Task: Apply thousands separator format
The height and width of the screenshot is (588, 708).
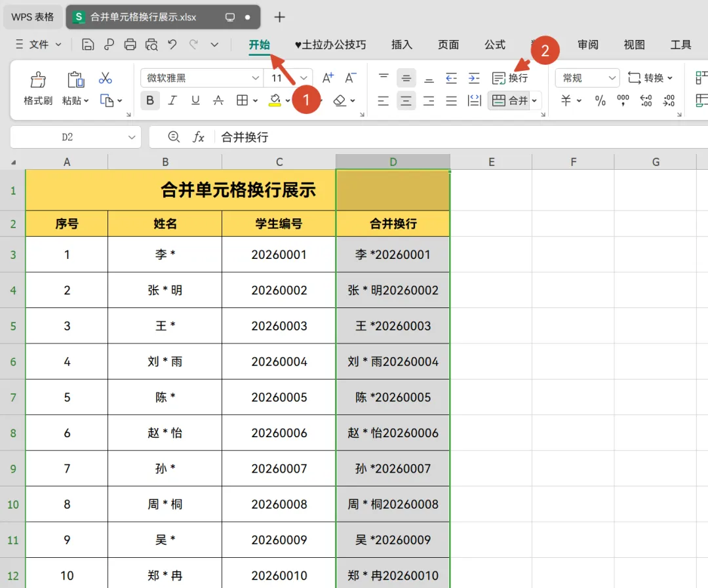Action: coord(623,100)
